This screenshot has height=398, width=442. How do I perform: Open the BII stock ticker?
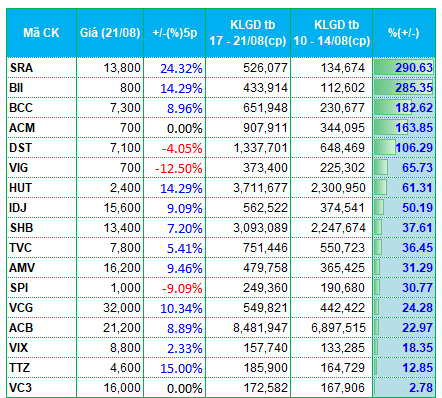[16, 88]
